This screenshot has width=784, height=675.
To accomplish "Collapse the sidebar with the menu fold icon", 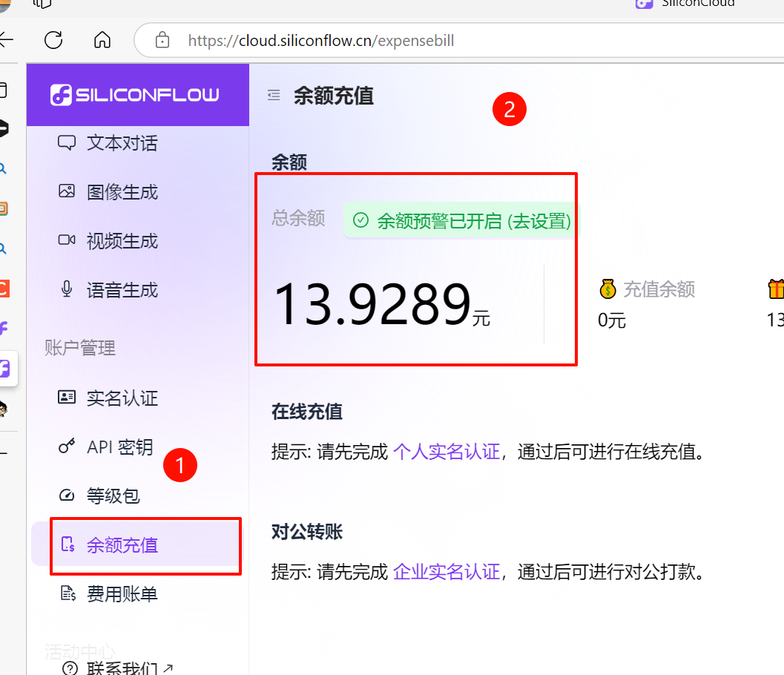I will point(274,95).
